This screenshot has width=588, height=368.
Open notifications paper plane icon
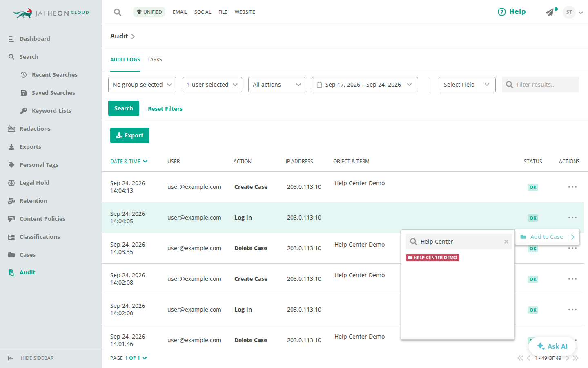point(550,12)
